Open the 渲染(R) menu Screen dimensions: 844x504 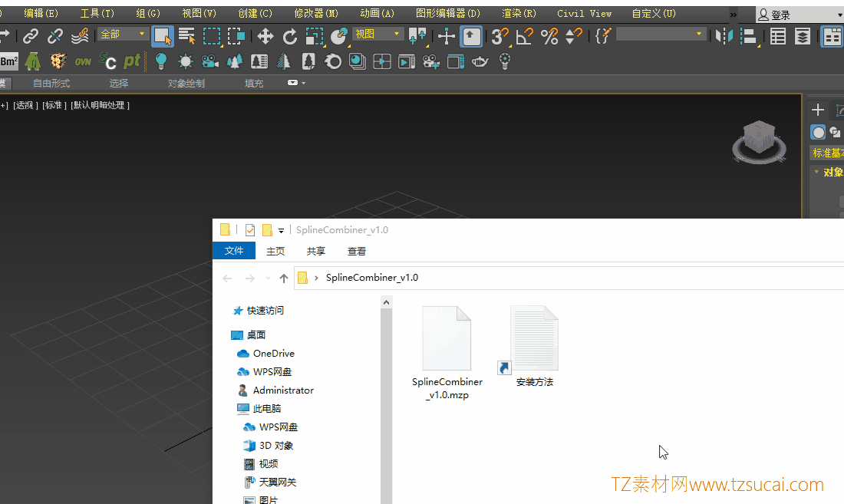point(519,14)
